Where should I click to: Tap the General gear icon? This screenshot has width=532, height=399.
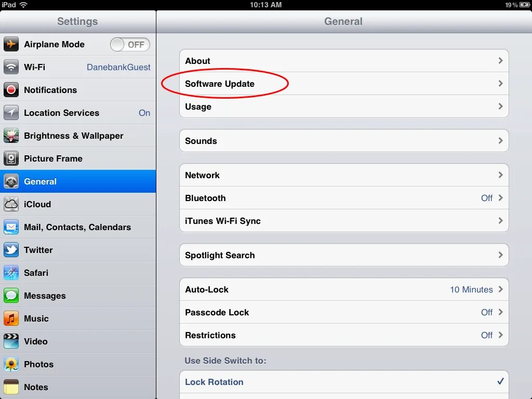coord(11,181)
